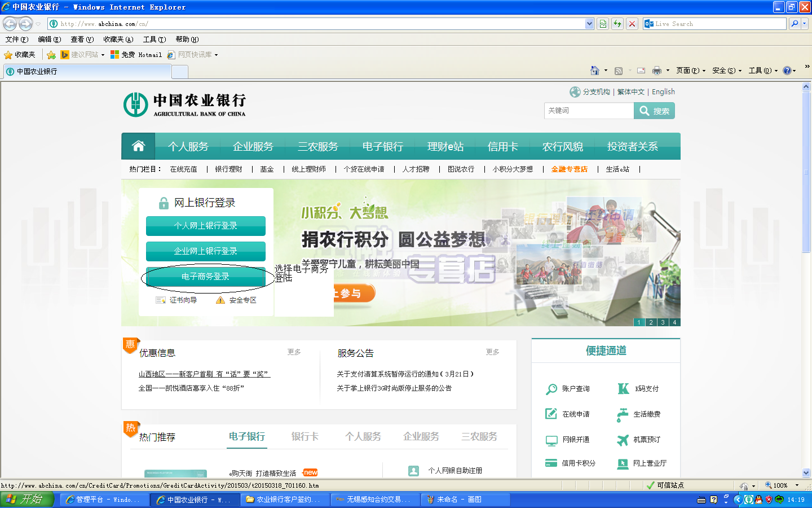Click the 企业网上银行登录 button

pyautogui.click(x=206, y=251)
